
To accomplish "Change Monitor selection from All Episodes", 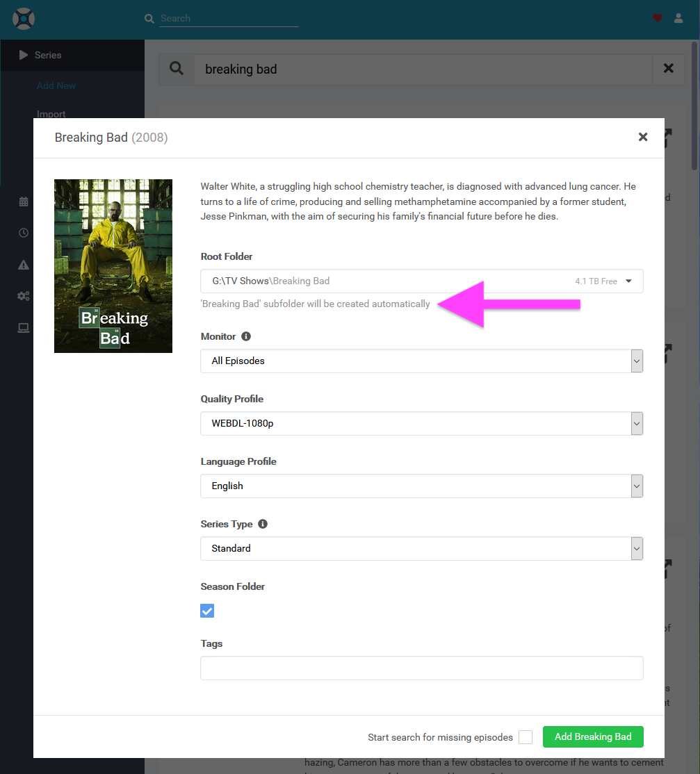I will click(x=636, y=361).
